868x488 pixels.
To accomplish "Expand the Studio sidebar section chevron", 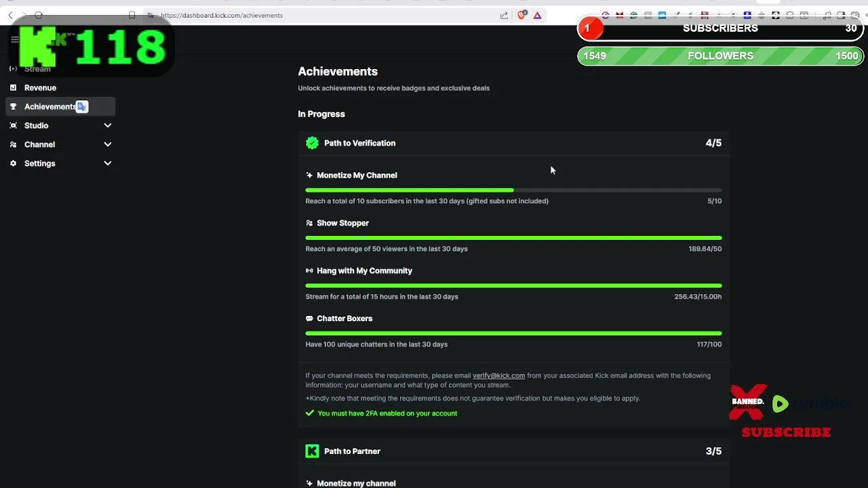I will (x=107, y=125).
